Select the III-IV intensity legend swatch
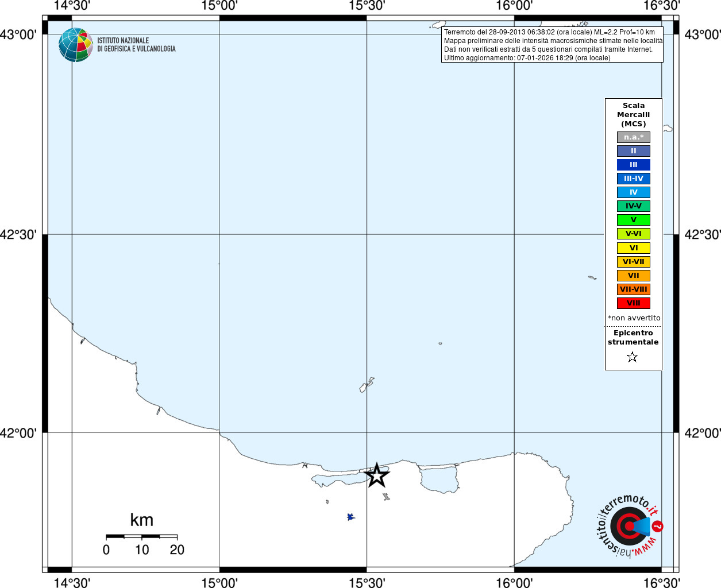Screen dimensions: 721x588 pyautogui.click(x=634, y=179)
